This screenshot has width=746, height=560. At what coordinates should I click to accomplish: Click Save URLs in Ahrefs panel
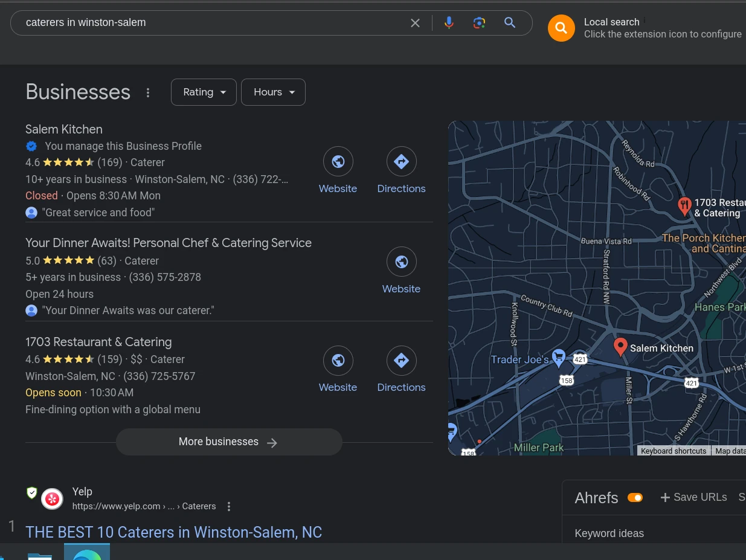[x=694, y=497]
